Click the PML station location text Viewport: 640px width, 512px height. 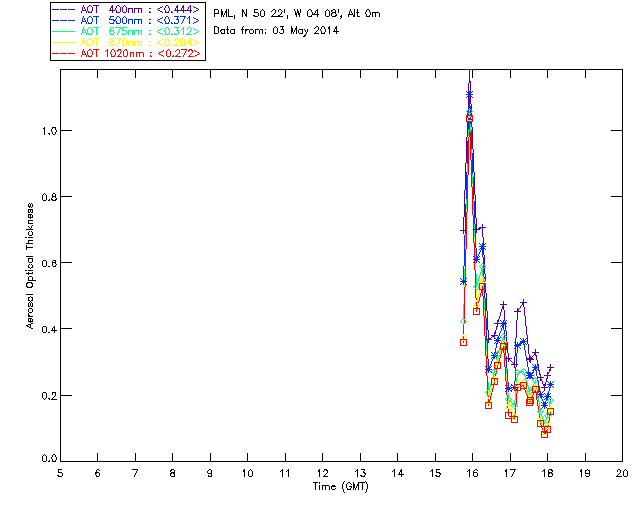click(297, 14)
